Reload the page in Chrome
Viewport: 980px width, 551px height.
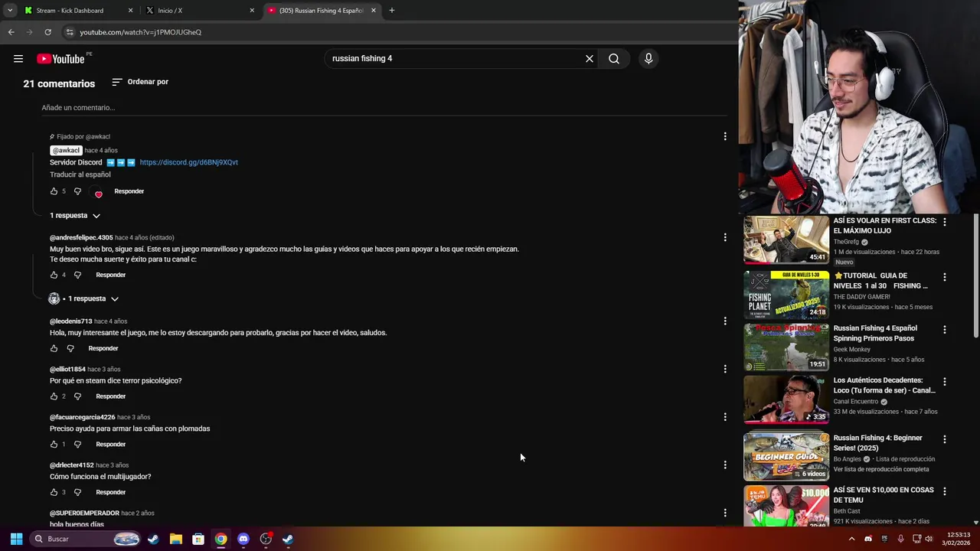tap(47, 32)
